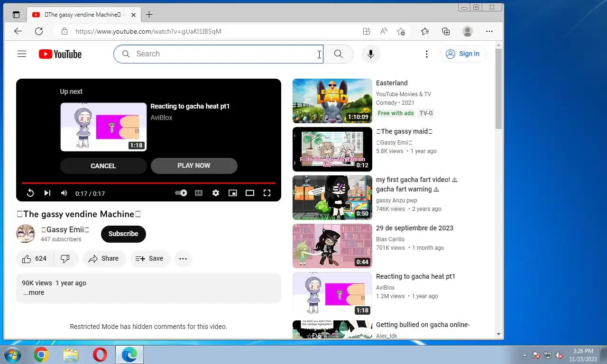607x364 pixels.
Task: Open Edge settings and more menu
Action: pyautogui.click(x=489, y=31)
